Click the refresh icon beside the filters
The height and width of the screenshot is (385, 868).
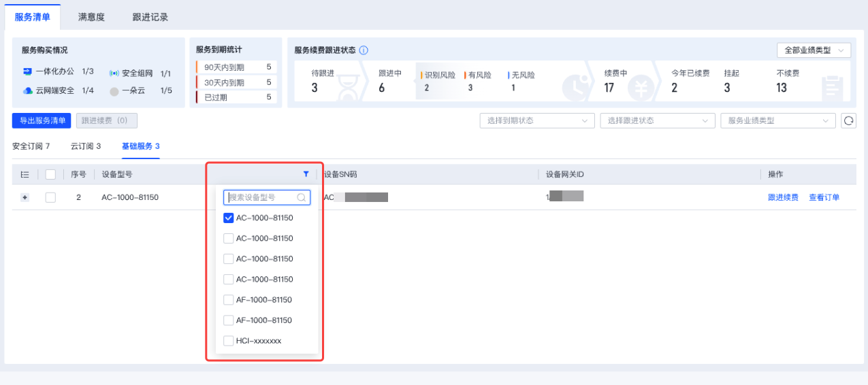pos(848,120)
